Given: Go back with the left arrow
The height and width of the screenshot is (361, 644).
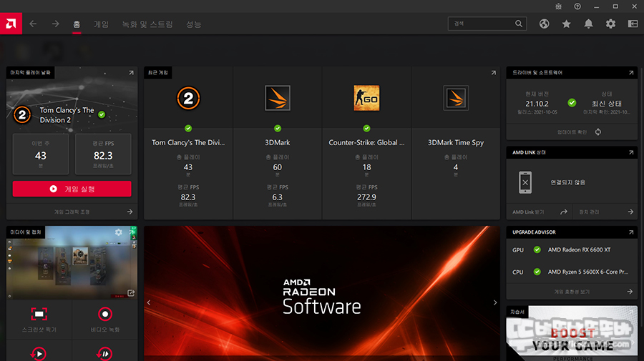Looking at the screenshot, I should 33,24.
